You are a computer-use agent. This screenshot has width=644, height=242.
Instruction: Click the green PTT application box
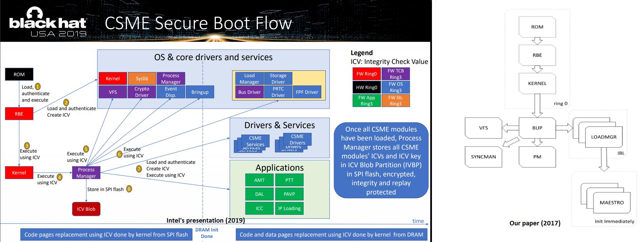(289, 180)
